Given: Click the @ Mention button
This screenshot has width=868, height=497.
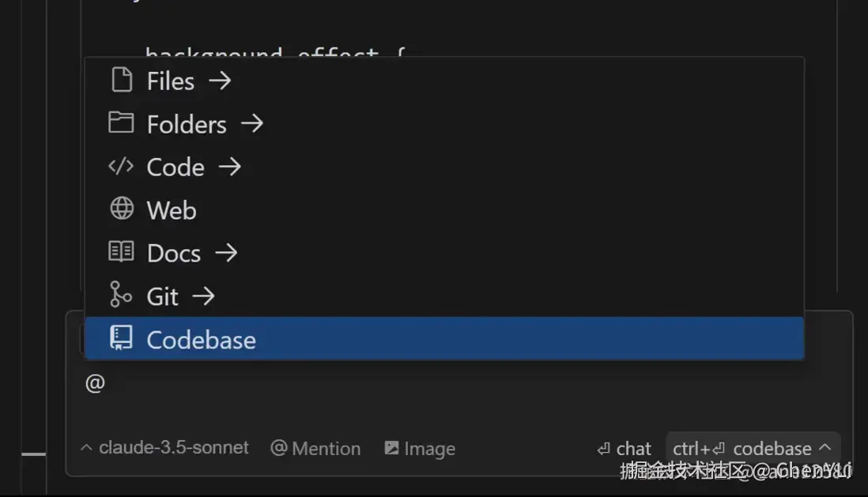Looking at the screenshot, I should [x=315, y=448].
